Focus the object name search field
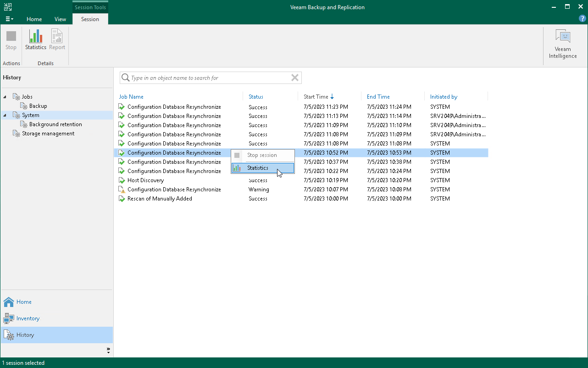The height and width of the screenshot is (368, 588). (x=211, y=78)
